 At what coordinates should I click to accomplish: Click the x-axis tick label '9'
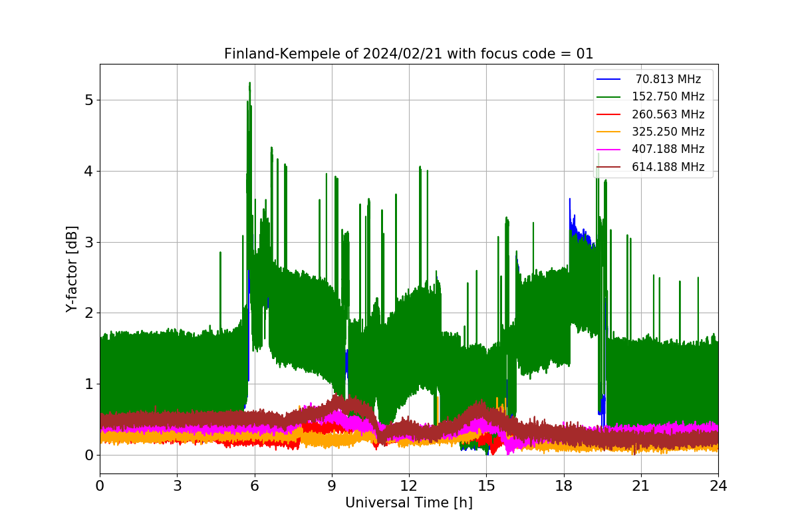coord(332,486)
